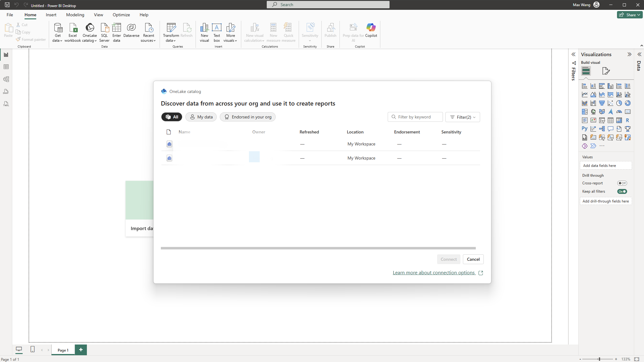This screenshot has height=362, width=644.
Task: Expand the Filter(2) dropdown in the dialog
Action: click(463, 117)
